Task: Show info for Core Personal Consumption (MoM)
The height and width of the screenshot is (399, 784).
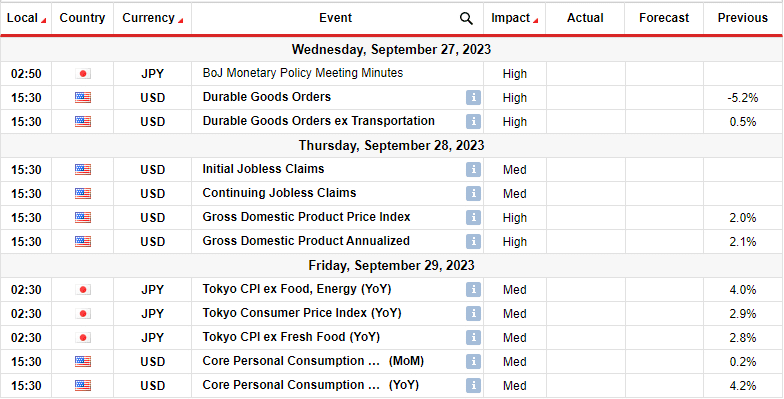Action: point(473,362)
